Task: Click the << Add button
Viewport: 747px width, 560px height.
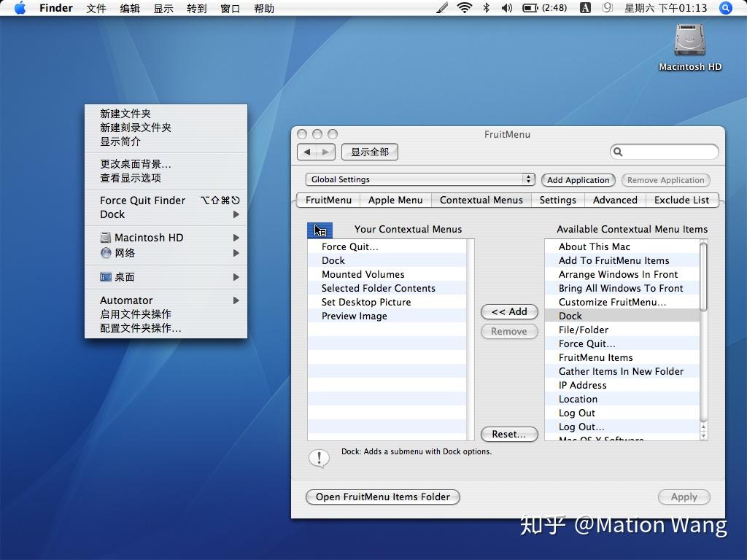Action: (x=509, y=312)
